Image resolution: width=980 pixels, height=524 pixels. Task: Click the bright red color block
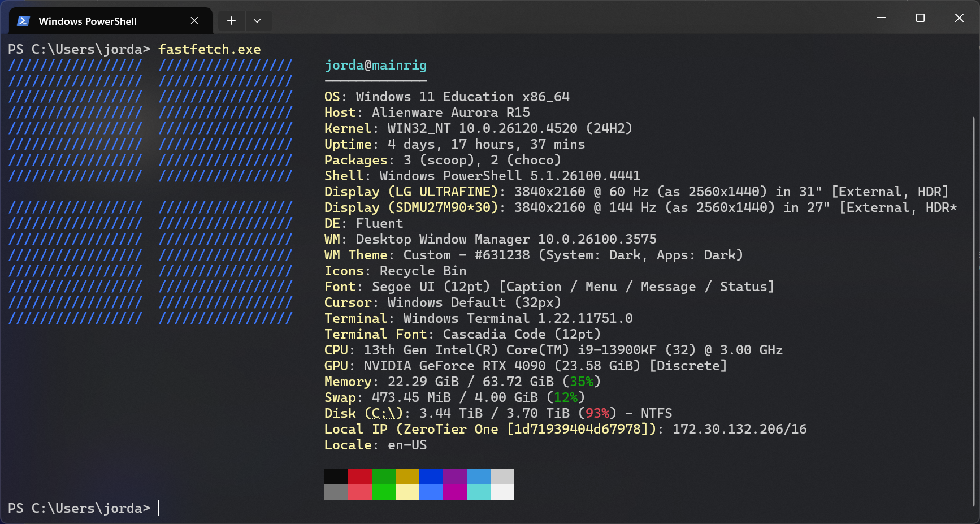pyautogui.click(x=360, y=492)
